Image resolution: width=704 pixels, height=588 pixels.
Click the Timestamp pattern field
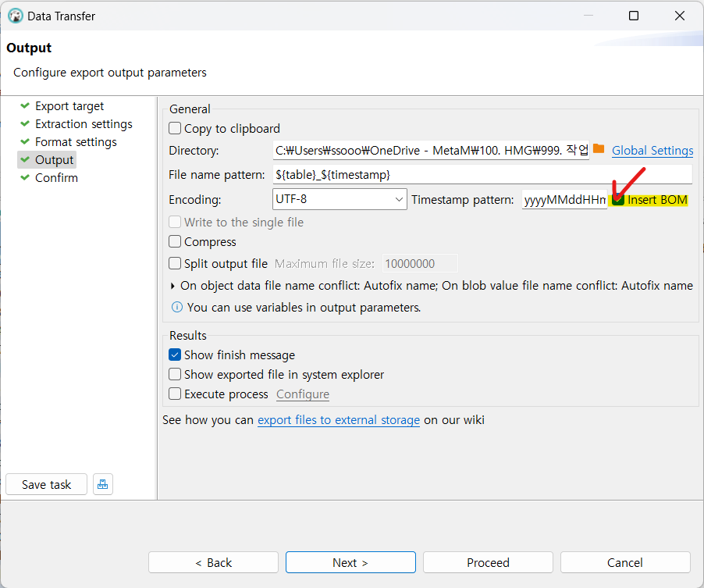tap(564, 199)
